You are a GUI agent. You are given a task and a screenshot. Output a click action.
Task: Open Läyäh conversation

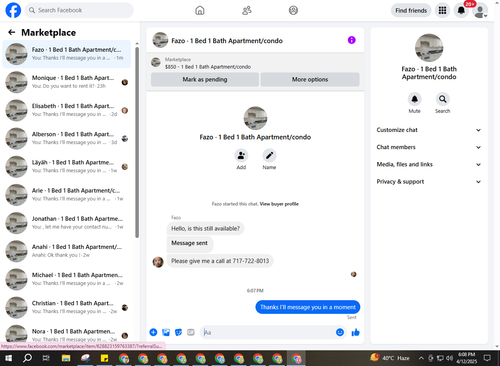tap(67, 167)
